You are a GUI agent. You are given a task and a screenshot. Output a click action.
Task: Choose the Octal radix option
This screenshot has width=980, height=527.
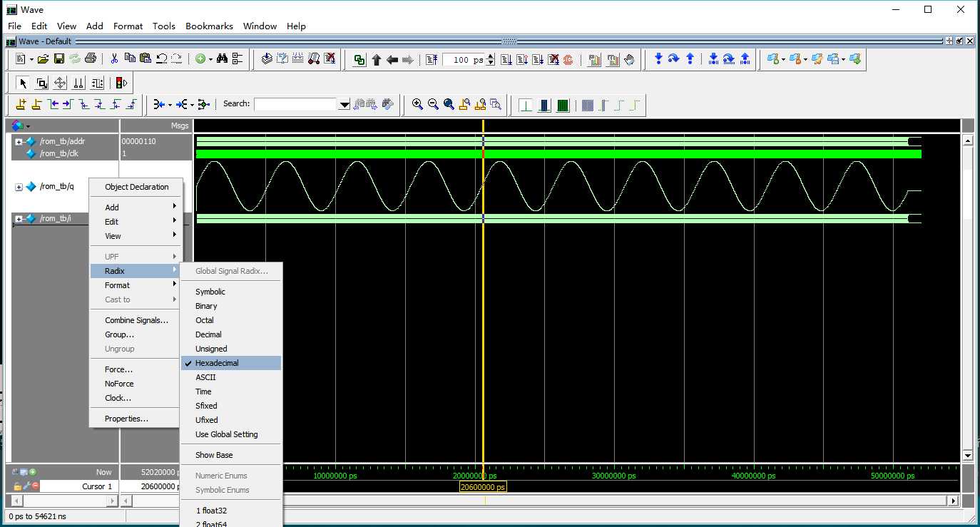coord(231,320)
